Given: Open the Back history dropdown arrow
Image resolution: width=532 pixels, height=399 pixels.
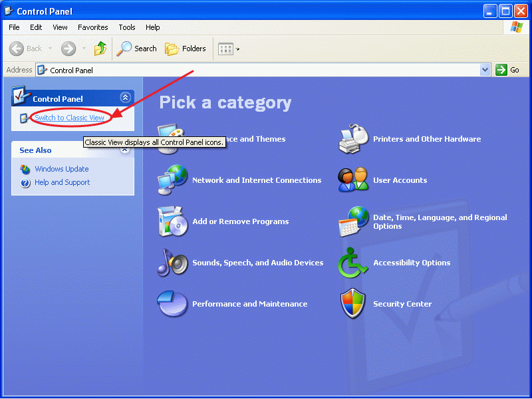Looking at the screenshot, I should coord(50,49).
